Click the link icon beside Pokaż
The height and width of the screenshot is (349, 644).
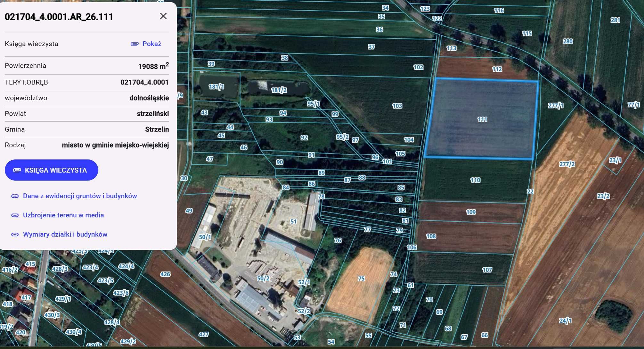pyautogui.click(x=135, y=44)
